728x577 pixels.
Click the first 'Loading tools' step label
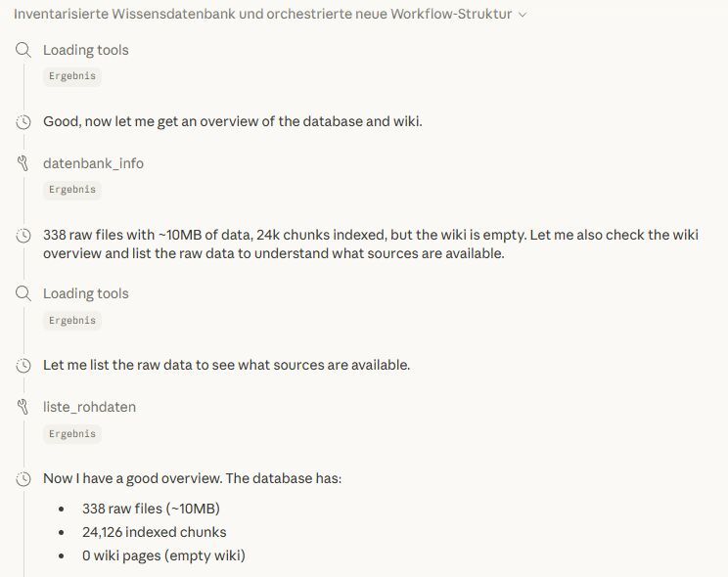tap(85, 50)
